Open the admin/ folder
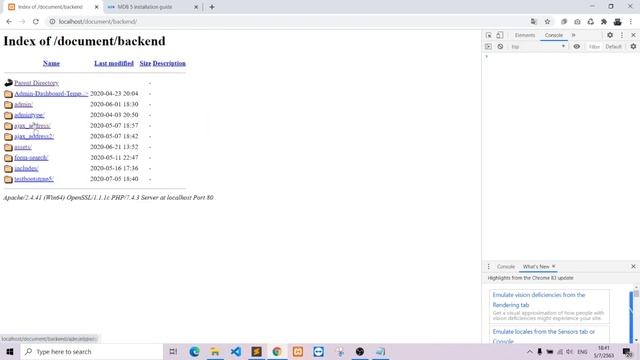Viewport: 640px width, 360px height. tap(23, 104)
